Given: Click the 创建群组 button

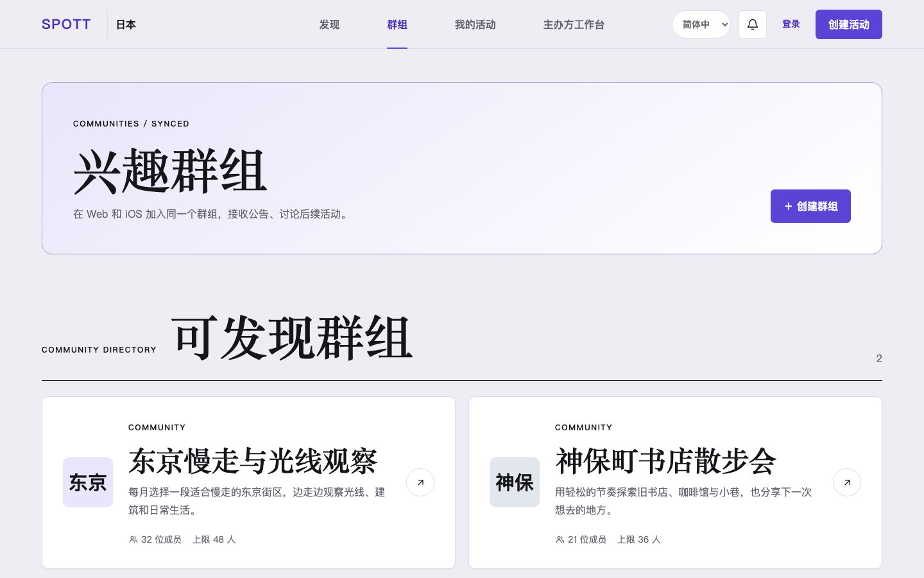Looking at the screenshot, I should coord(810,206).
